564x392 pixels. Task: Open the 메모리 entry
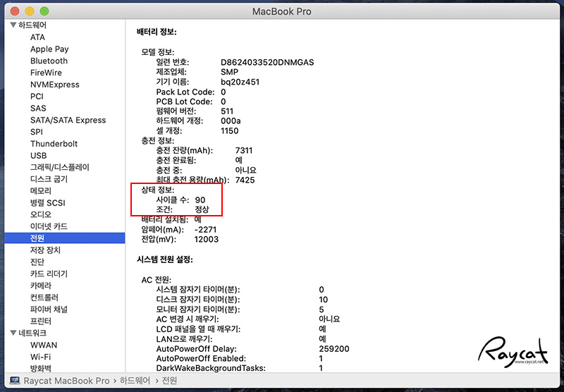click(x=41, y=191)
